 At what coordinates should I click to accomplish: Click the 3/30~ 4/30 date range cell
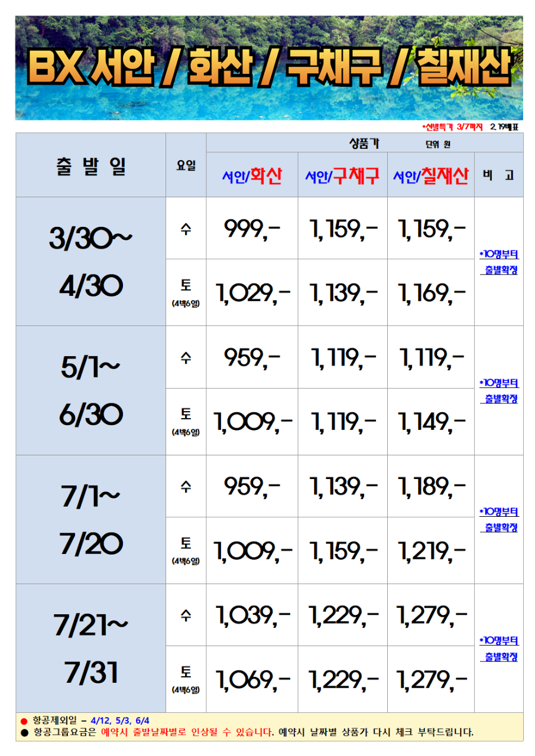pyautogui.click(x=90, y=262)
